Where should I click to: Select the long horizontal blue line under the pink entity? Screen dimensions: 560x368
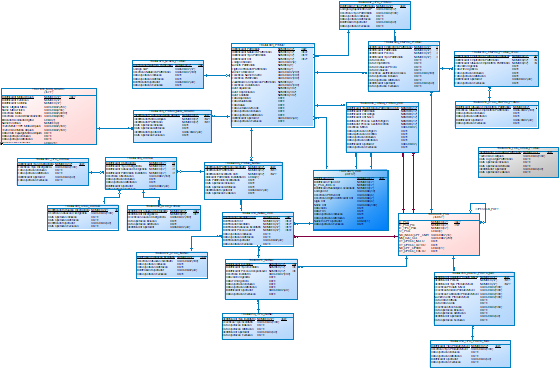pyautogui.click(x=352, y=267)
